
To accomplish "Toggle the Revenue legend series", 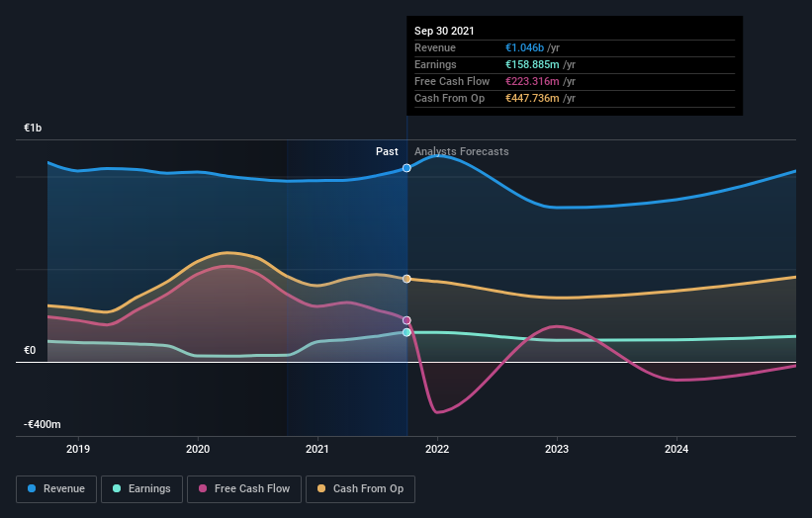I will pyautogui.click(x=56, y=489).
